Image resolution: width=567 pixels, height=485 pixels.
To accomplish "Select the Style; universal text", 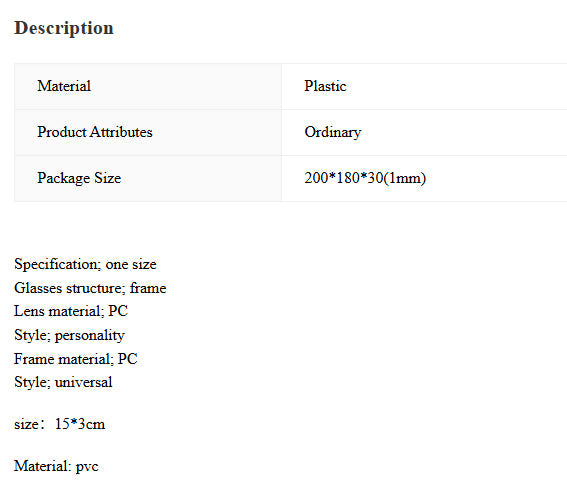I will (x=63, y=382).
